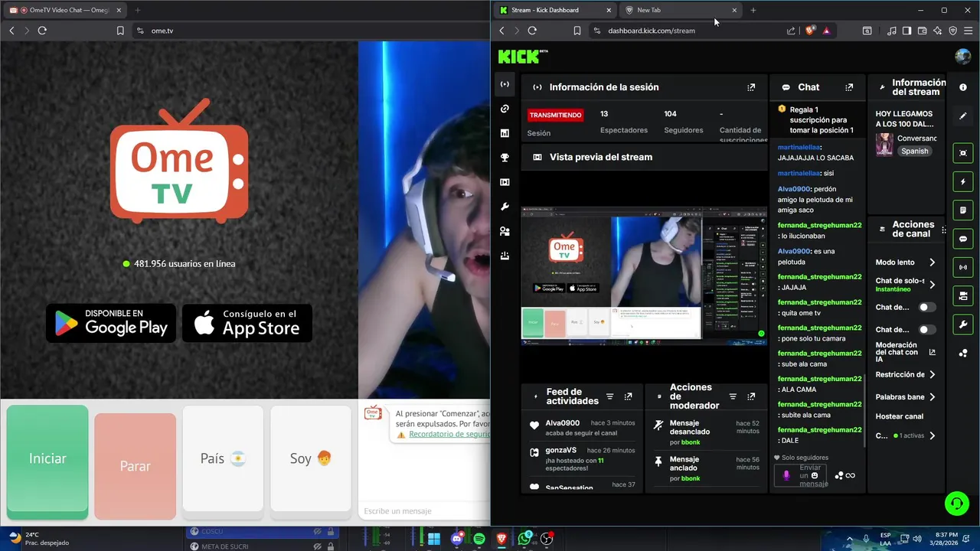
Task: Expand 'Chat de solo-s' Instantáneo option
Action: coord(932,285)
